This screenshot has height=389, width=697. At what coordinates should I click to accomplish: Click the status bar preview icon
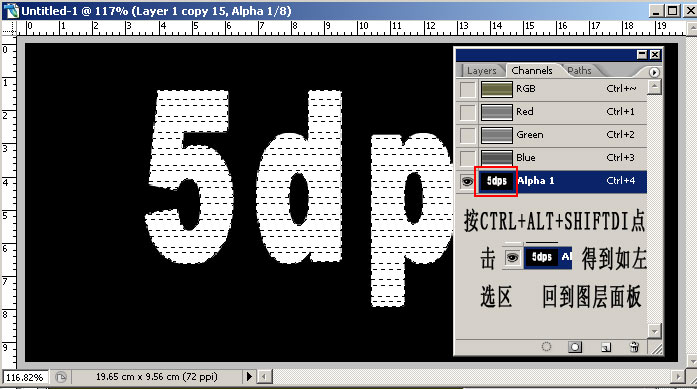[61, 377]
